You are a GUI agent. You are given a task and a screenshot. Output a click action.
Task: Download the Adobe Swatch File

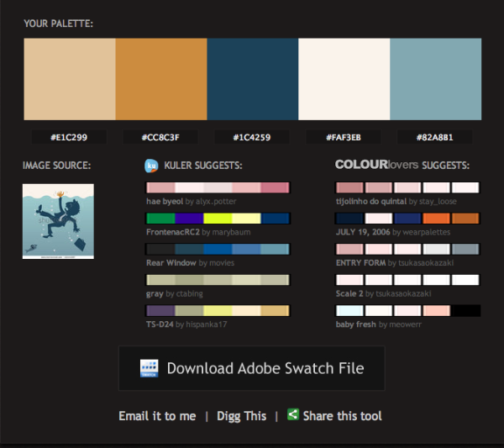[252, 368]
